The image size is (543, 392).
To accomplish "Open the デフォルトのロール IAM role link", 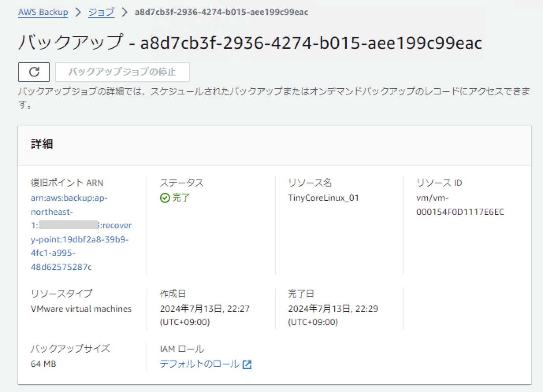I will pyautogui.click(x=199, y=364).
